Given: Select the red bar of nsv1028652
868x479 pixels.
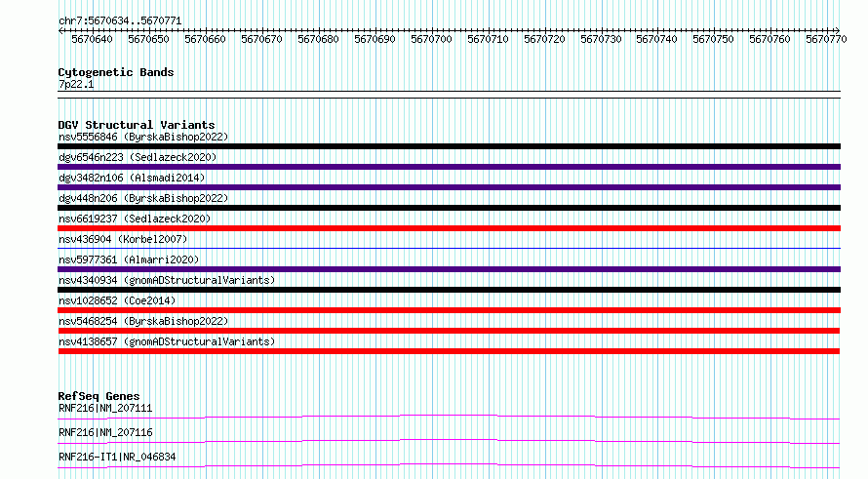Looking at the screenshot, I should [x=449, y=310].
